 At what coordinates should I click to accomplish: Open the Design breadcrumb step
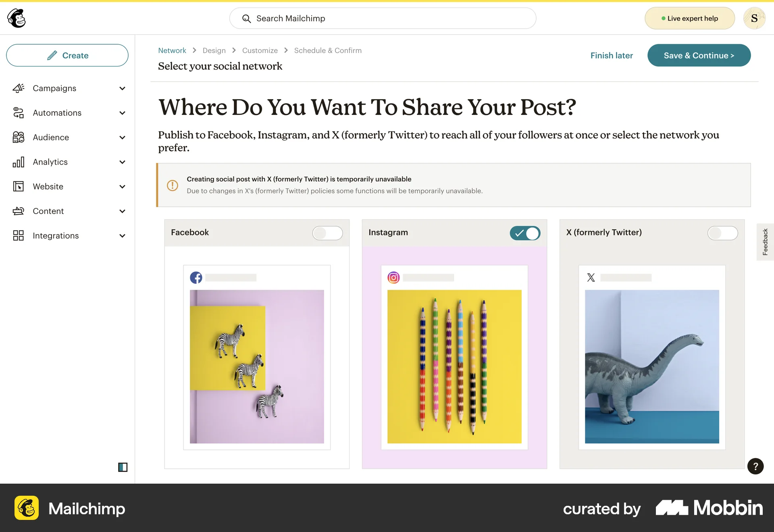click(214, 50)
